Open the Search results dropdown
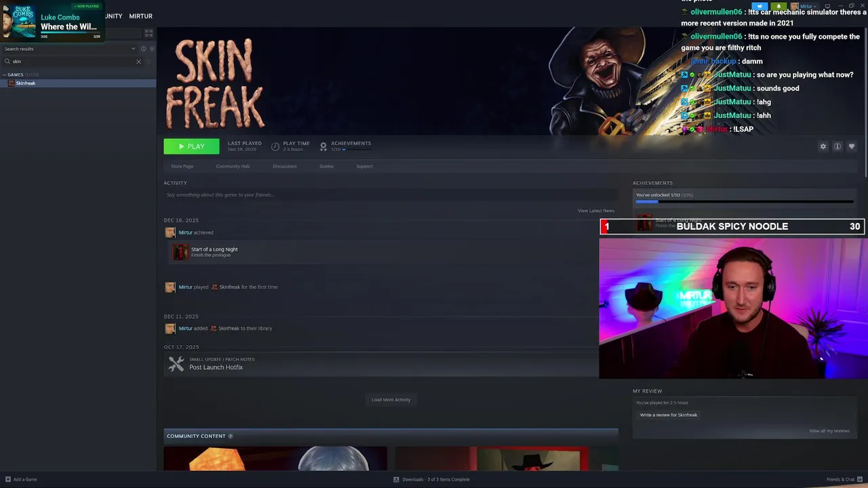 (x=69, y=49)
